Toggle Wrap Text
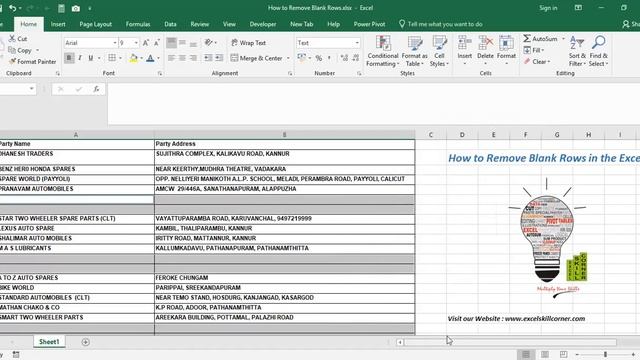640x360 pixels. tap(248, 42)
